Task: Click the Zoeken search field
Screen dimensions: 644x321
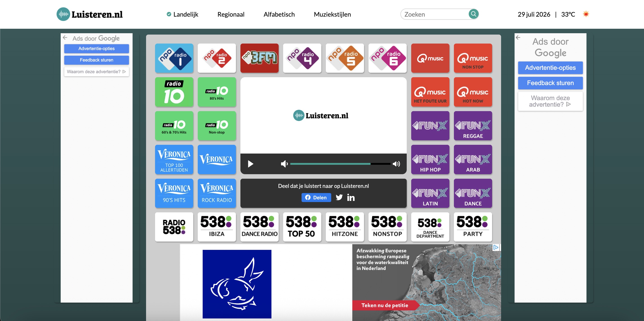Action: [x=435, y=14]
